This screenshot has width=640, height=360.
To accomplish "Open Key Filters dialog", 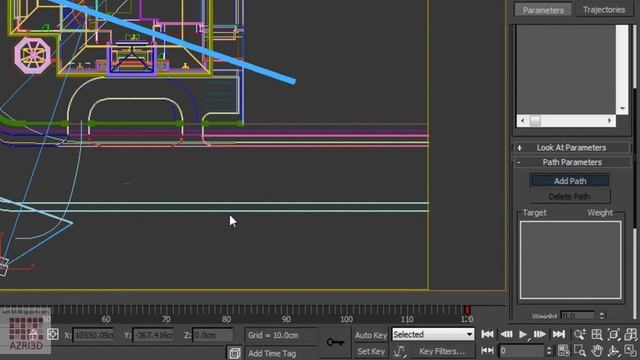I will click(442, 351).
